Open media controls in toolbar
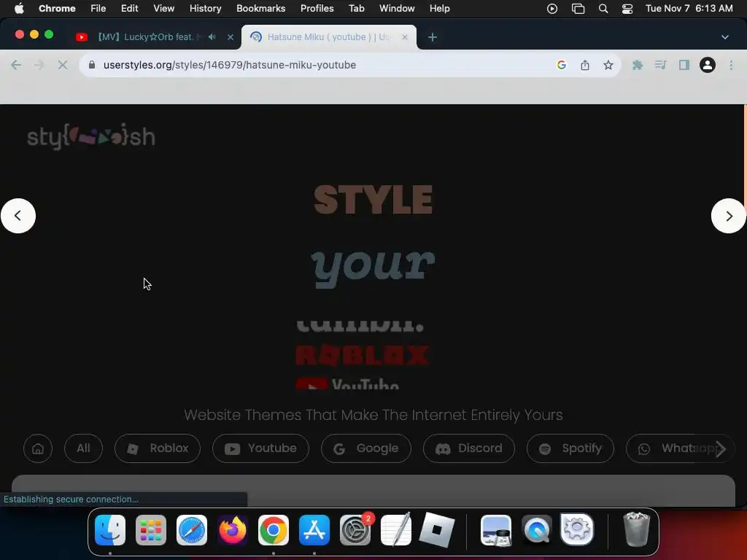Screen dimensions: 747x560 (x=660, y=65)
